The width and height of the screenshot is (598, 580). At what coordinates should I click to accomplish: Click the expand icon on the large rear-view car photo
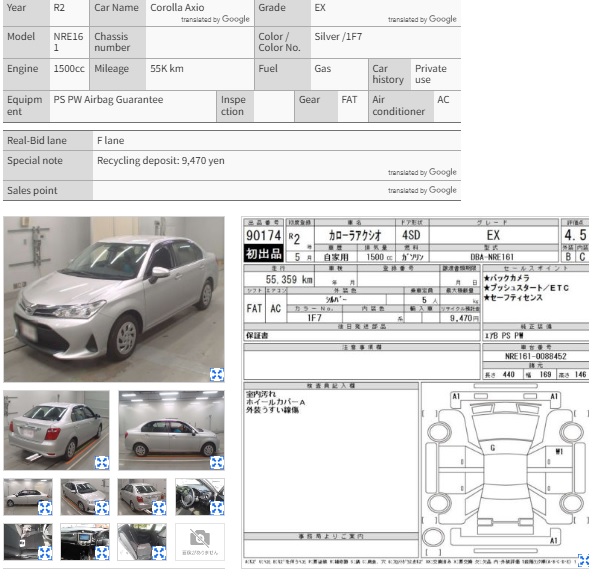[x=102, y=463]
